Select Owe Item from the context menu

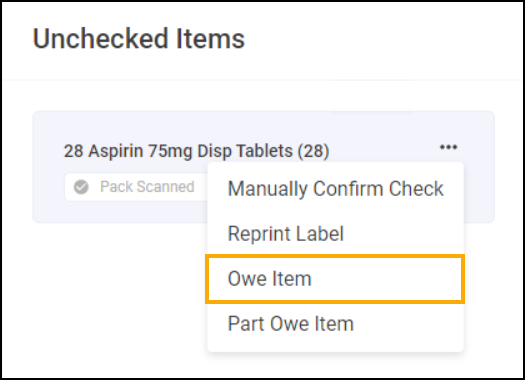(x=335, y=279)
